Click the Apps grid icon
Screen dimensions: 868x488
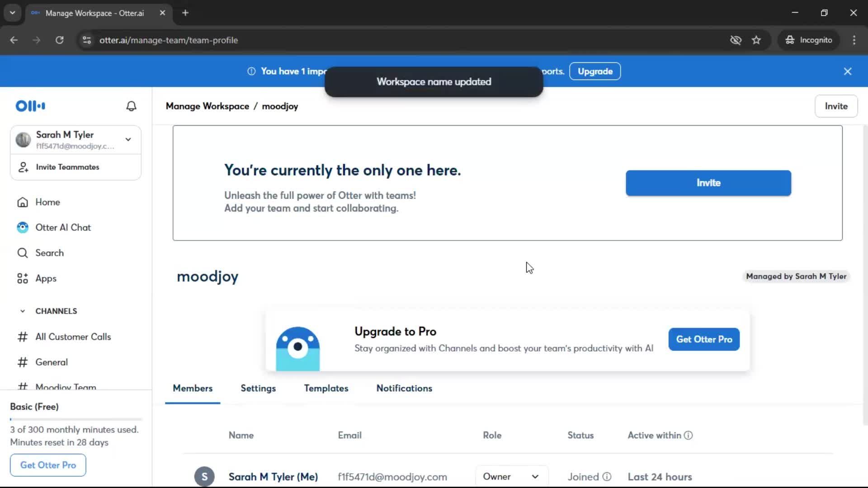coord(23,278)
